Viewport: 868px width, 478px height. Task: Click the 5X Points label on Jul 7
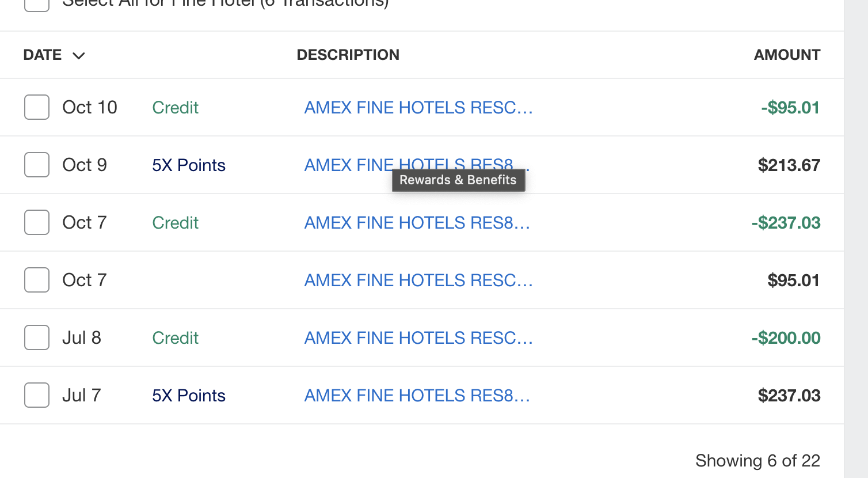[x=188, y=396]
